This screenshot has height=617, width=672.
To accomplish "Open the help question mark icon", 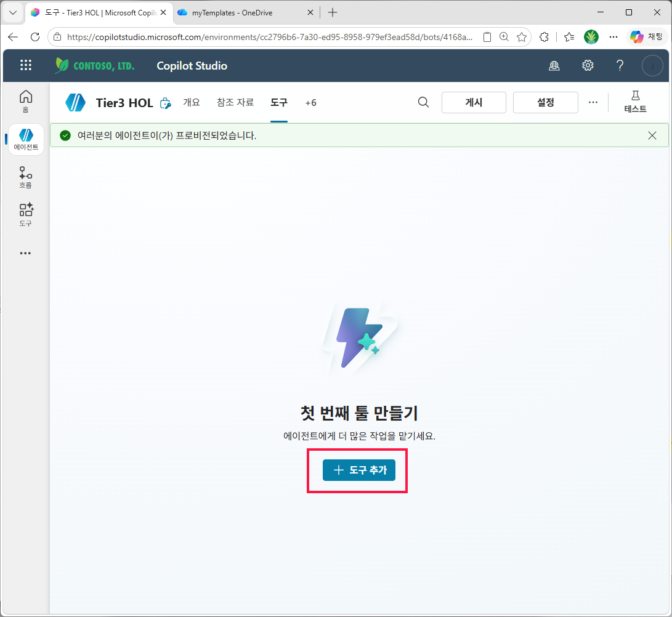I will (620, 65).
